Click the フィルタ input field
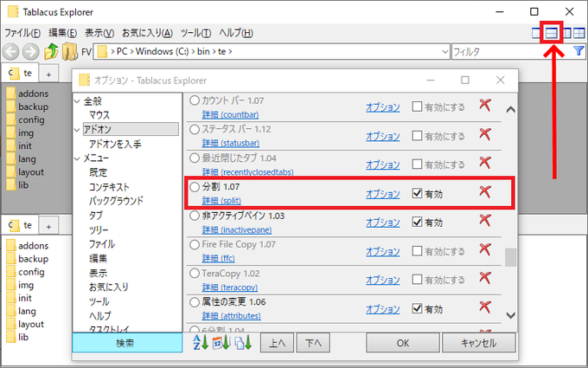 [x=512, y=52]
